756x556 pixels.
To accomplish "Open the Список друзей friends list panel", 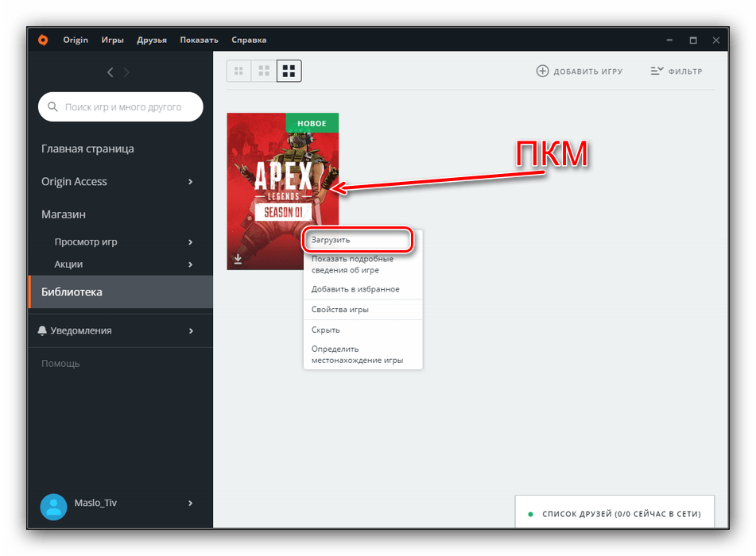I will tap(614, 514).
